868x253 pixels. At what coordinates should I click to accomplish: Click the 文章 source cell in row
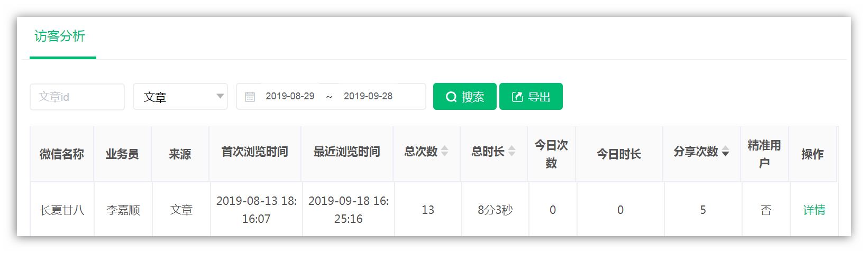(181, 210)
